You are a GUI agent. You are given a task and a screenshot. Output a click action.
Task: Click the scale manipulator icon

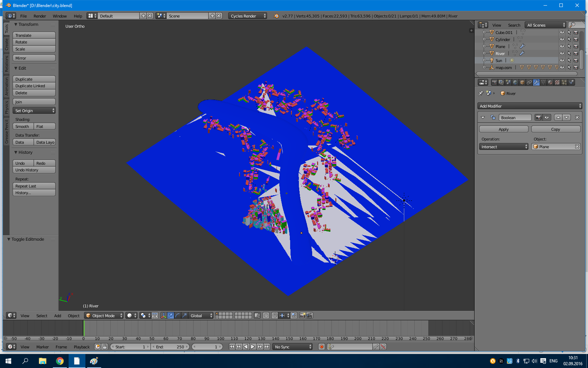point(184,315)
